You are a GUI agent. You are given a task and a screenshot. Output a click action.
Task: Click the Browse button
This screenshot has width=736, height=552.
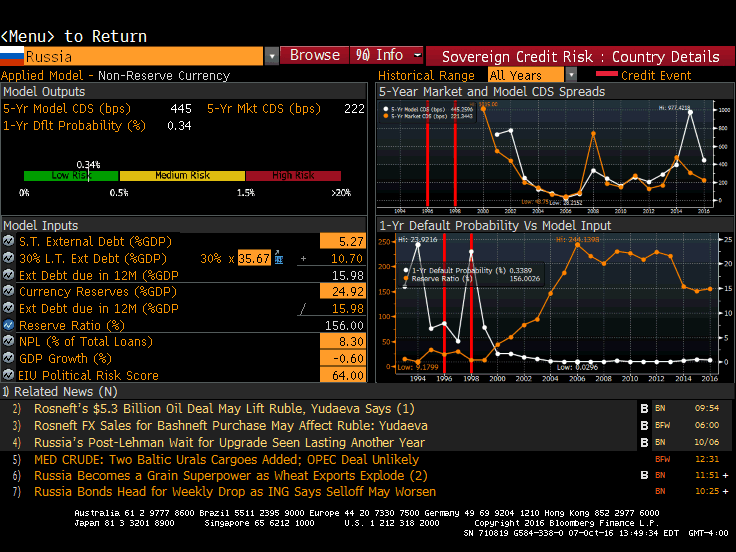click(x=314, y=55)
